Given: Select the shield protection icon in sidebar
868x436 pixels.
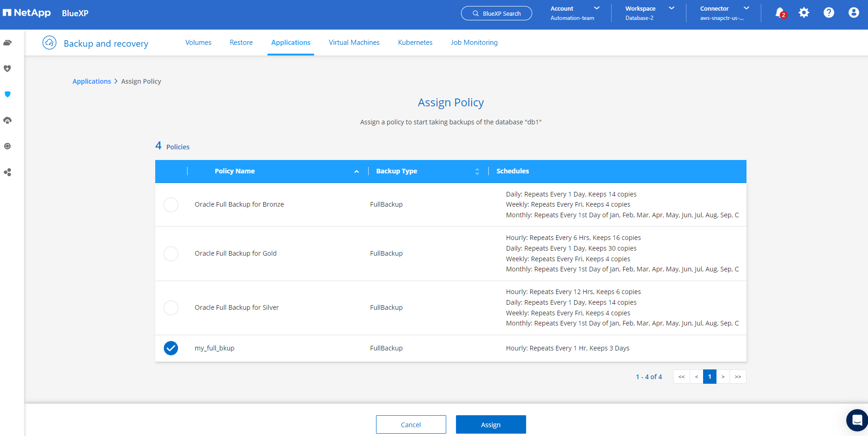Looking at the screenshot, I should point(7,94).
